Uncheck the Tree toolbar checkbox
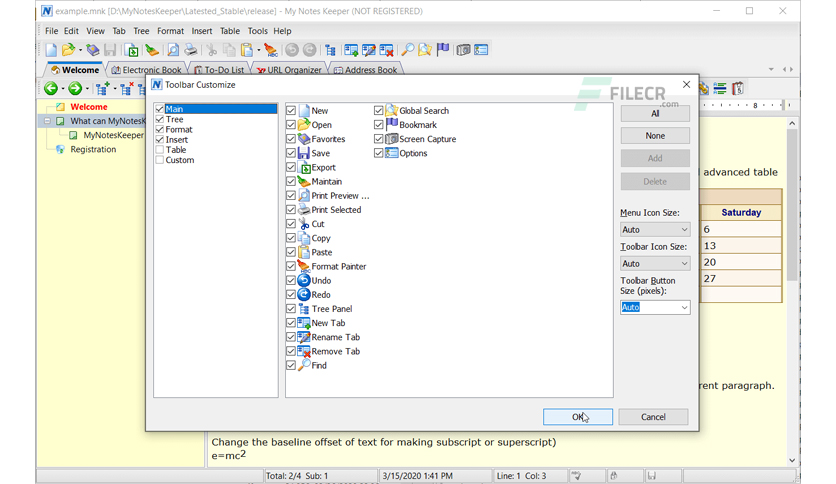Viewport: 836px width, 484px height. pos(159,119)
